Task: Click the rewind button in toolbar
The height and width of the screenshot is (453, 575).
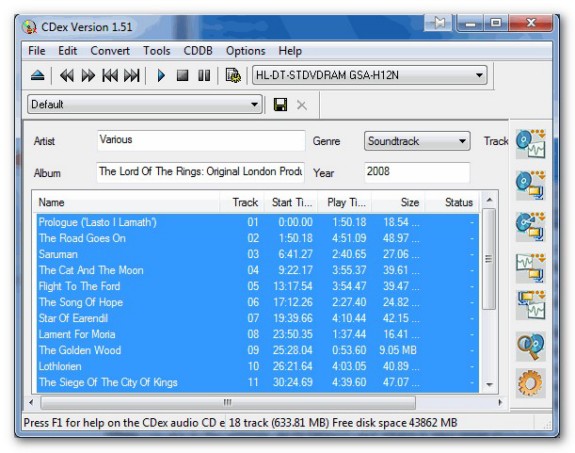Action: click(x=67, y=76)
